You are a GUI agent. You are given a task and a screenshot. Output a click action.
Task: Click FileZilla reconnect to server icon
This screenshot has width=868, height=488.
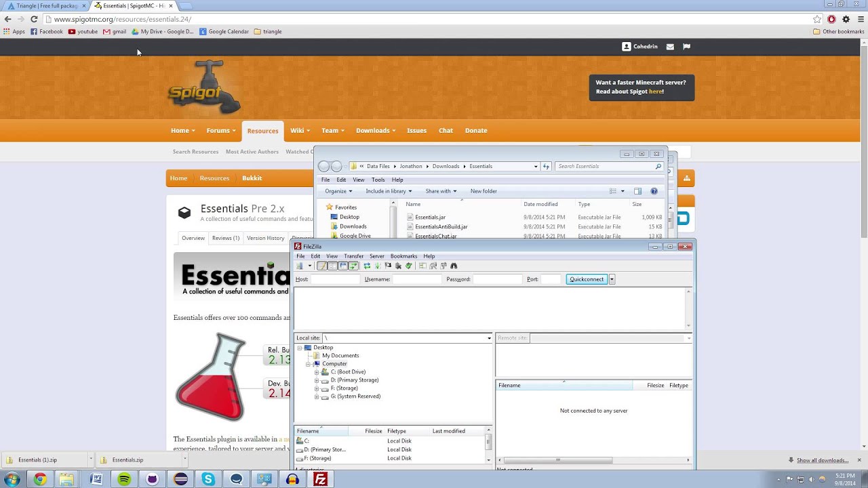click(x=409, y=266)
